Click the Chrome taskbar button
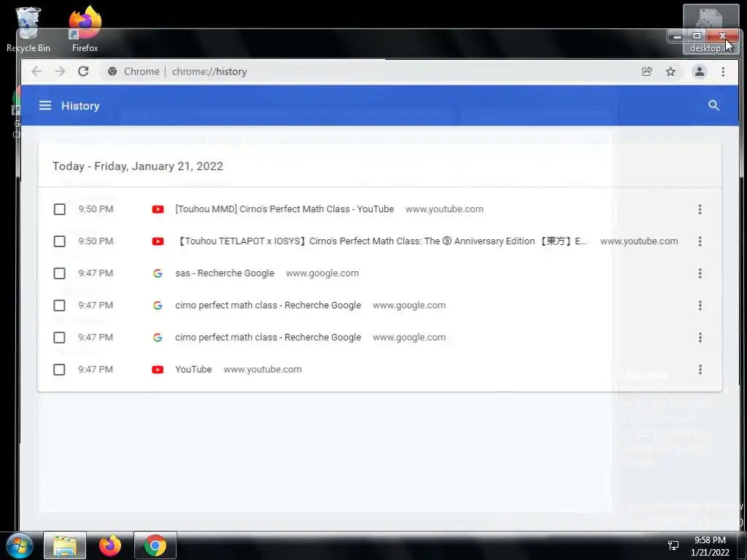 pos(155,545)
